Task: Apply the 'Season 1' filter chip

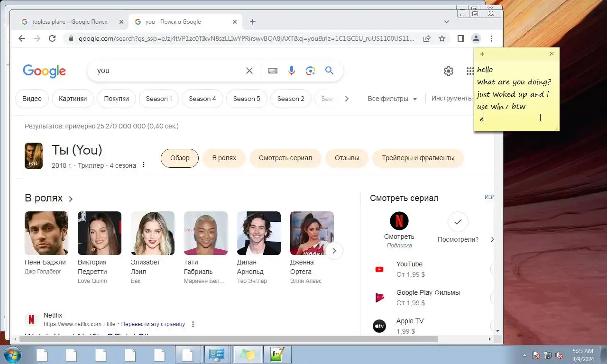Action: pyautogui.click(x=159, y=99)
